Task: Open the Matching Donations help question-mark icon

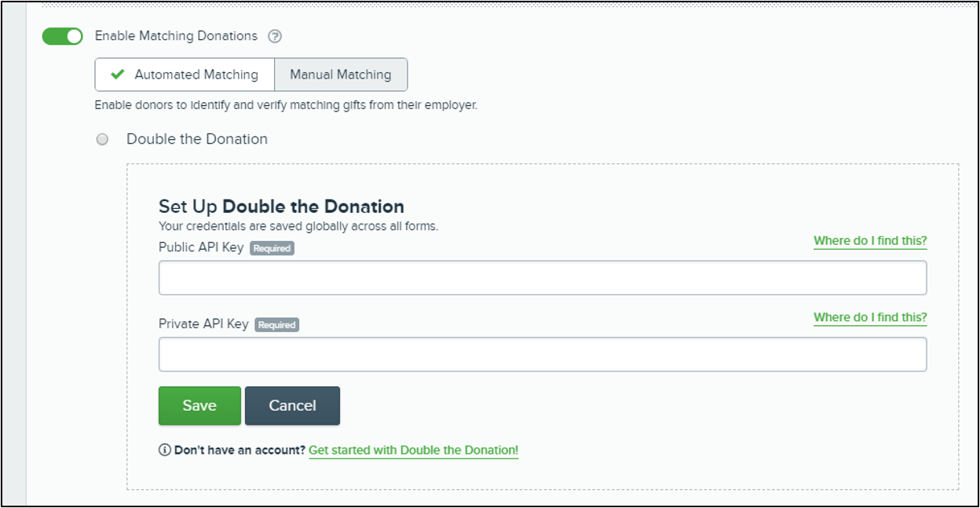Action: coord(274,36)
